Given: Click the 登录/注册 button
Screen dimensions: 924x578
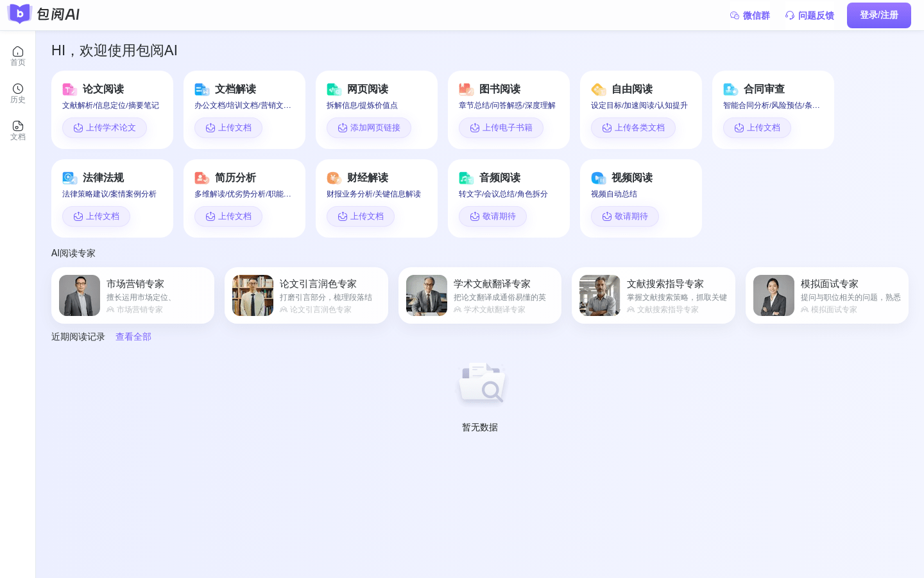Looking at the screenshot, I should click(879, 15).
